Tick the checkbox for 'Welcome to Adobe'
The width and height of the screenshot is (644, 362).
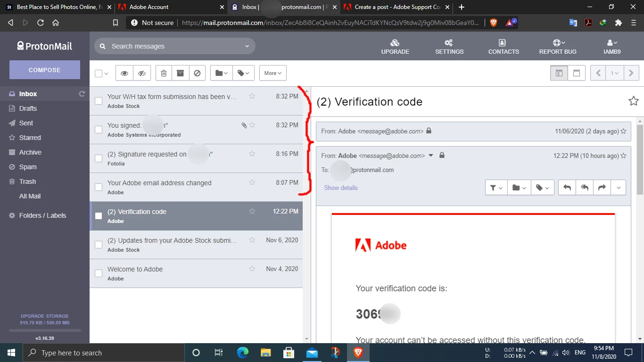99,273
